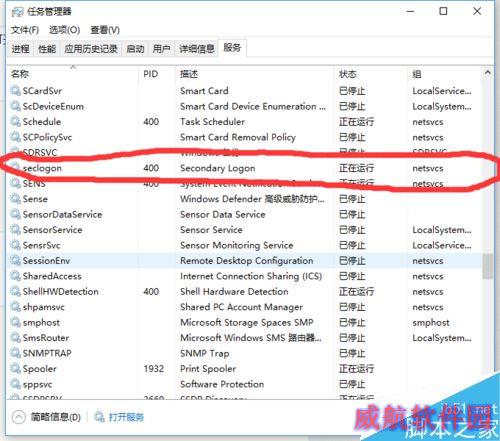Select Internet Connection Sharing (ICS) description
Viewport: 500px width, 441px height.
coord(251,276)
